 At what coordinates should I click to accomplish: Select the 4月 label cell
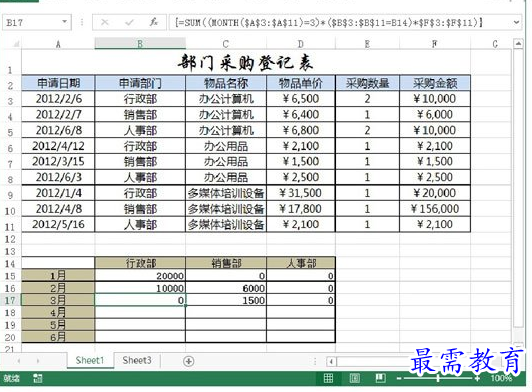[x=58, y=312]
